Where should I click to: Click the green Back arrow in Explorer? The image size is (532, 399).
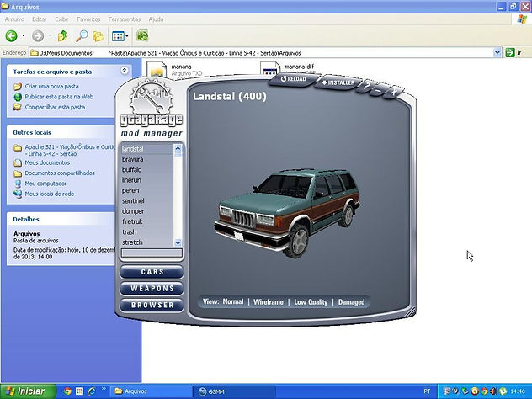[11, 35]
